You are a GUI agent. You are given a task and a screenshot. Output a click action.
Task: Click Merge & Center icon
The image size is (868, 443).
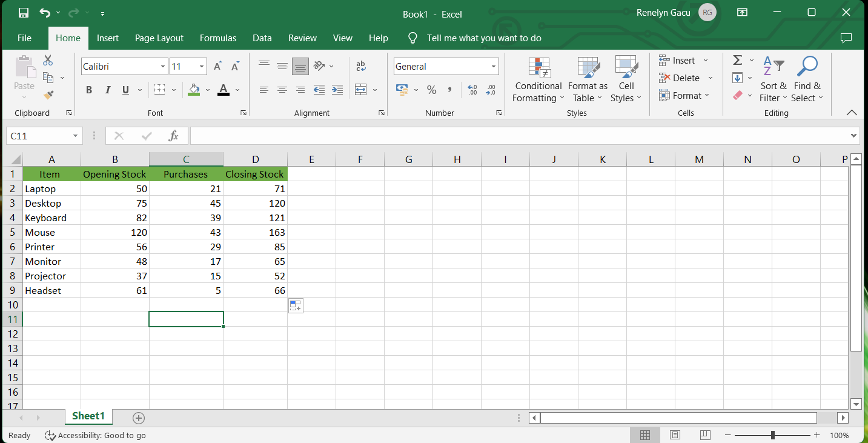pyautogui.click(x=361, y=90)
